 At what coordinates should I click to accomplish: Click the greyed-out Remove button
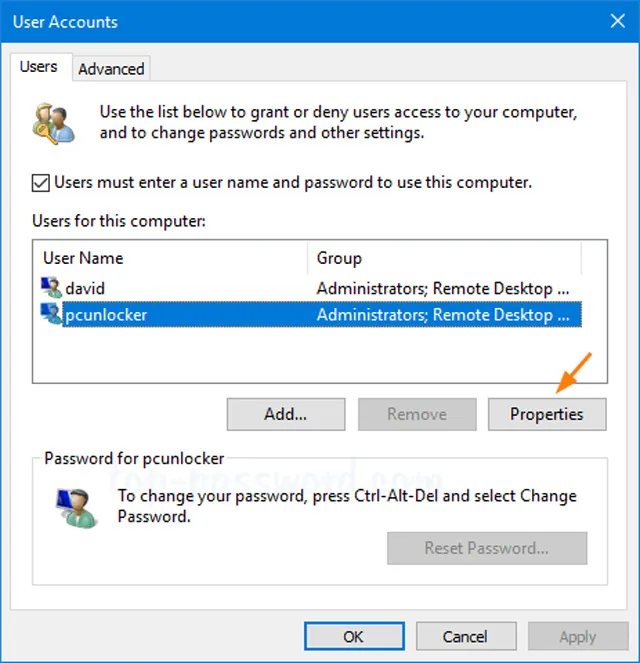tap(417, 414)
